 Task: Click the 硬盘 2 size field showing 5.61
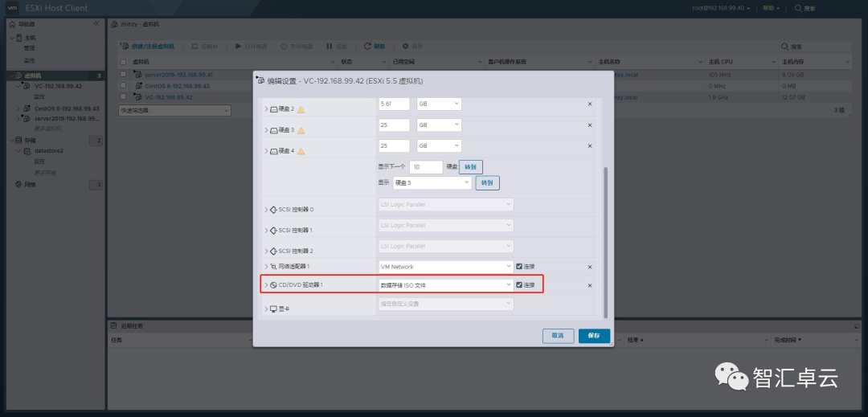click(x=394, y=104)
